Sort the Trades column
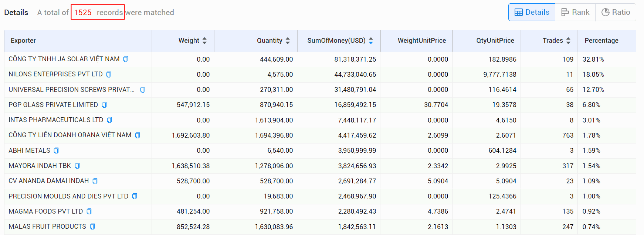Image resolution: width=644 pixels, height=235 pixels. [568, 41]
